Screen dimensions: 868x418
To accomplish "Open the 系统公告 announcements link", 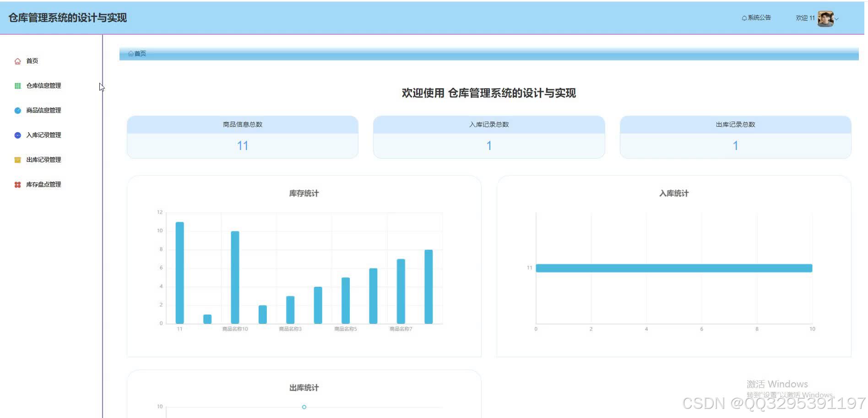I will point(760,17).
